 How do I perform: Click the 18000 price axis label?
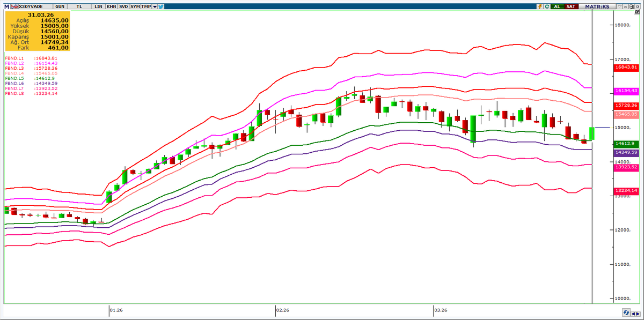pos(623,25)
